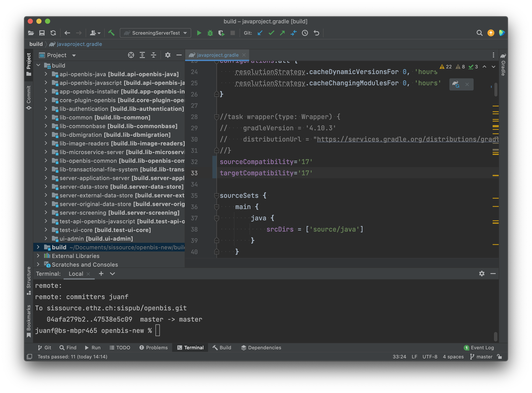
Task: Expand the api-openbis-java module
Action: 46,74
